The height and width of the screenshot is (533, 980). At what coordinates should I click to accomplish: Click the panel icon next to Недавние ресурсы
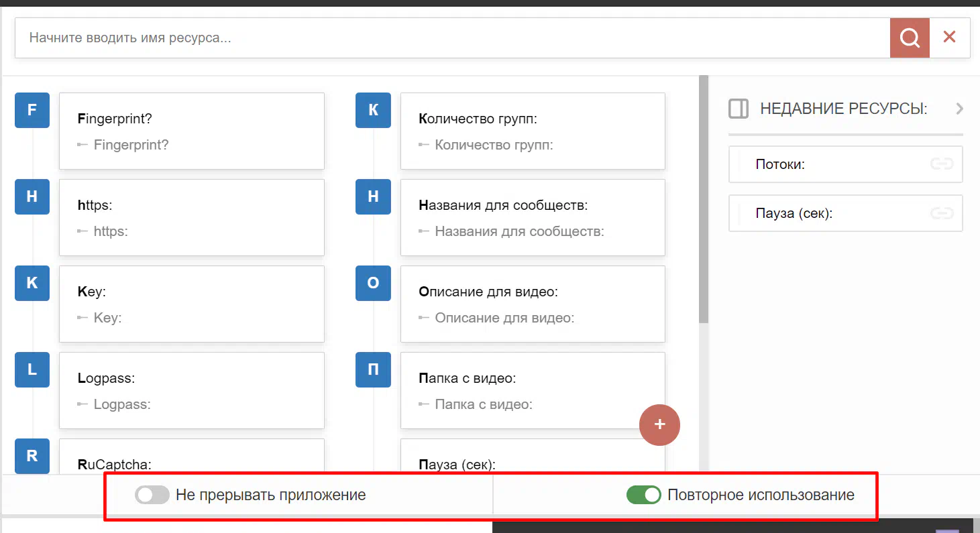pos(739,109)
